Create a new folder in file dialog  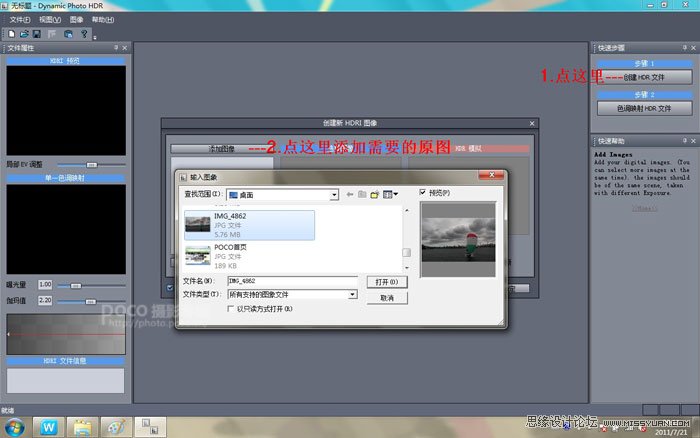coord(374,194)
